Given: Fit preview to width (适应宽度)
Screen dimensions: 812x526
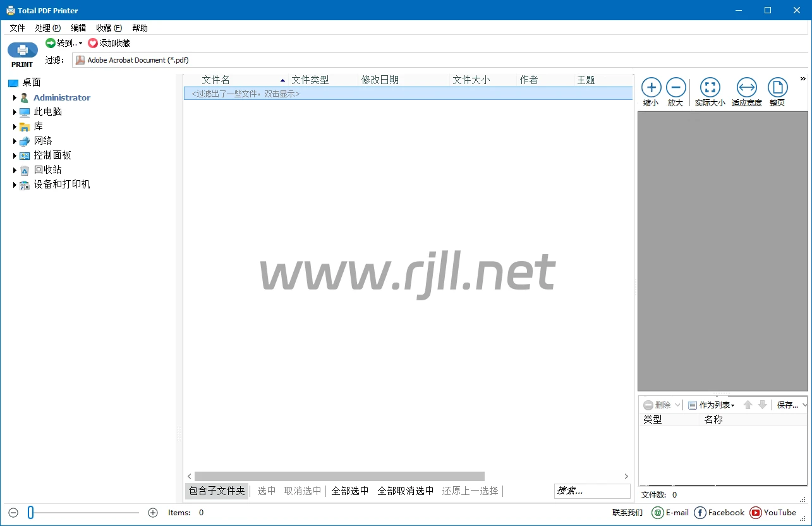Looking at the screenshot, I should coord(746,88).
